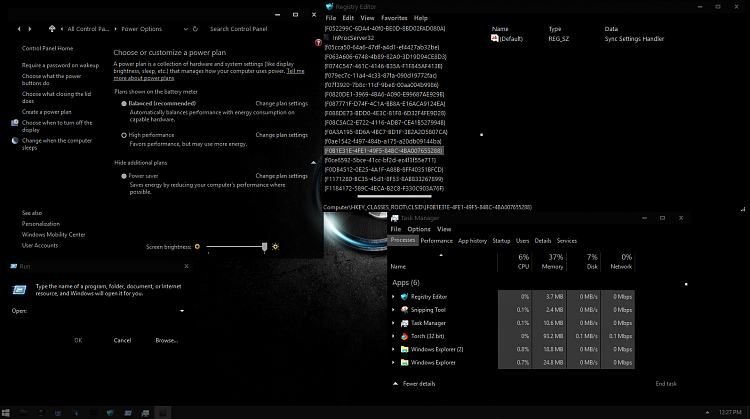
Task: Click the up-level arrow icon in address bar
Action: coord(52,29)
